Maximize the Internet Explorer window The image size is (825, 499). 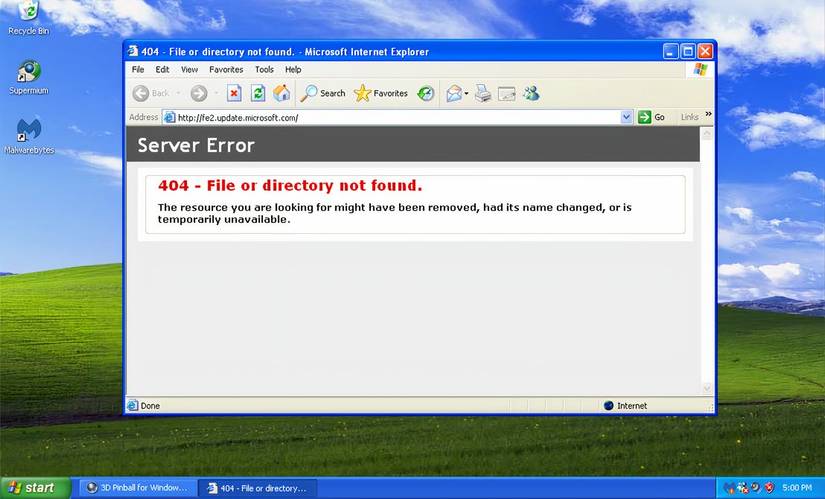(688, 51)
